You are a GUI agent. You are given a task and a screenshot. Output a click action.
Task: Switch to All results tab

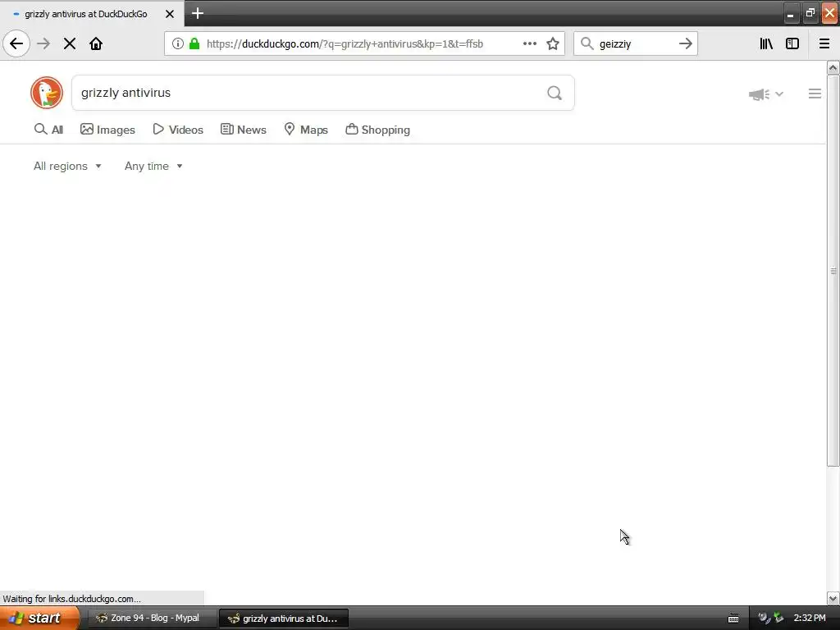48,130
